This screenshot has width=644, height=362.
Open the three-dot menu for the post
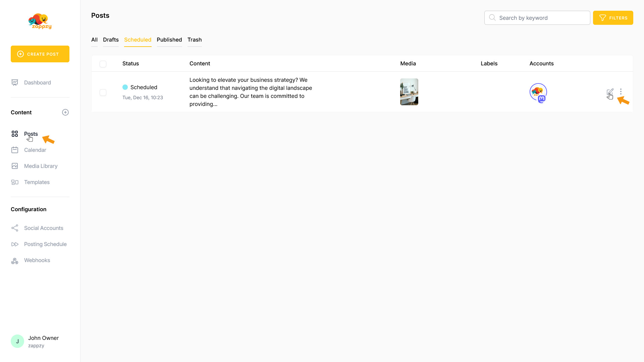621,92
